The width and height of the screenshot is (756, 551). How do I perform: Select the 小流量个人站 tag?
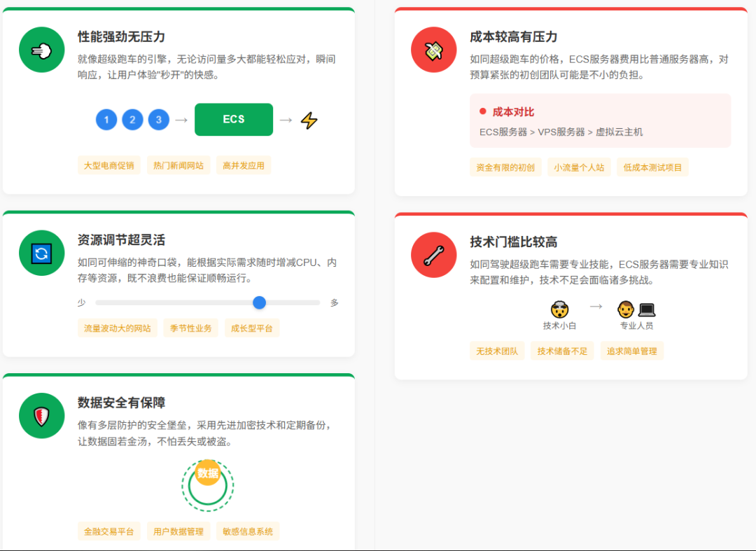[579, 167]
